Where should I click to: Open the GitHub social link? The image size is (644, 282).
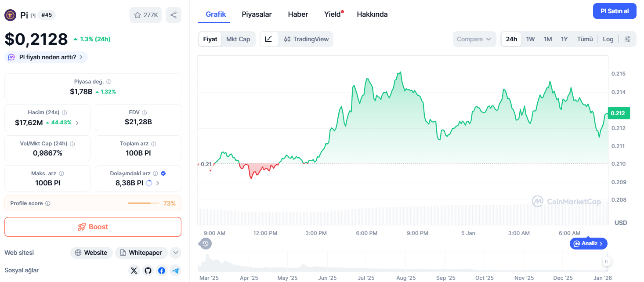coord(148,271)
